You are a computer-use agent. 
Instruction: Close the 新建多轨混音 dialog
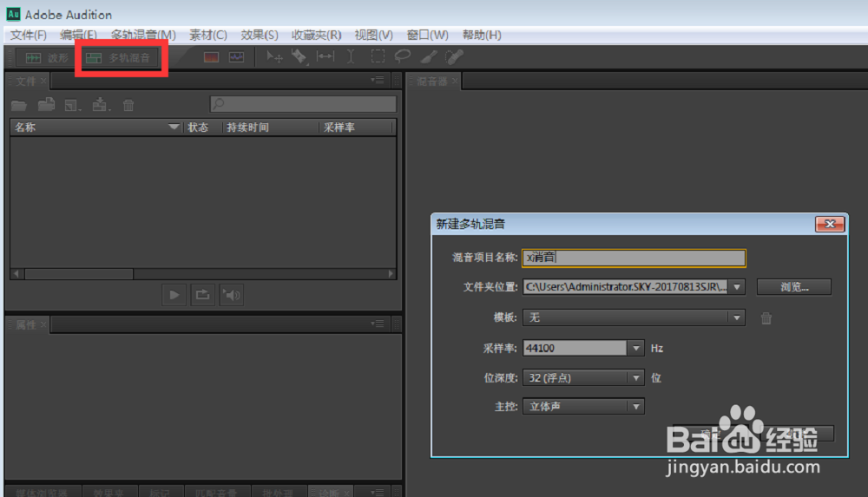(x=829, y=224)
